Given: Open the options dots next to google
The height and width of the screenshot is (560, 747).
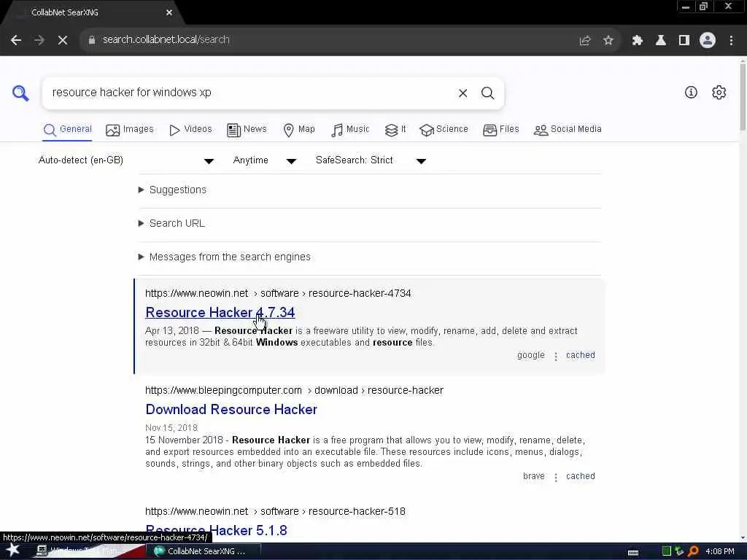Looking at the screenshot, I should (555, 356).
